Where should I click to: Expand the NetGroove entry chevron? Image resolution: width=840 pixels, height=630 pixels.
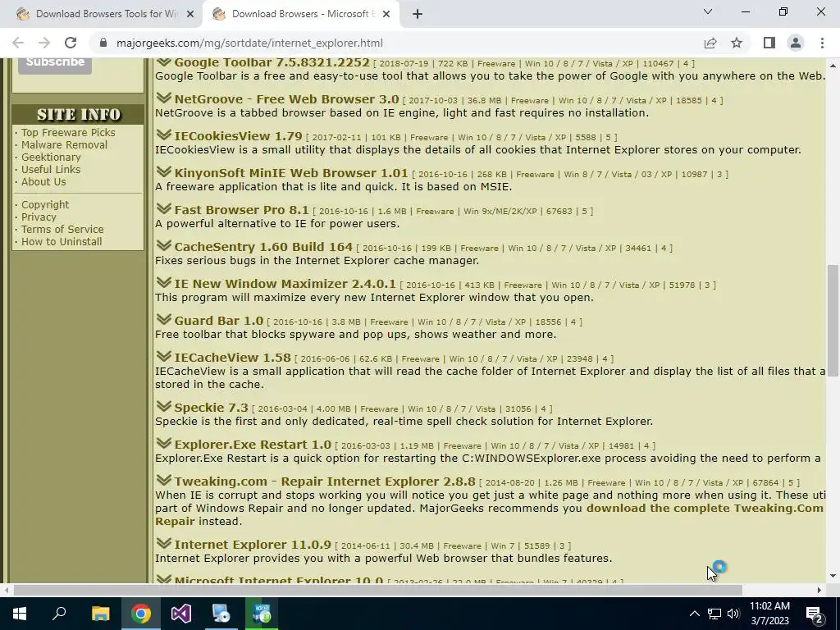point(164,98)
